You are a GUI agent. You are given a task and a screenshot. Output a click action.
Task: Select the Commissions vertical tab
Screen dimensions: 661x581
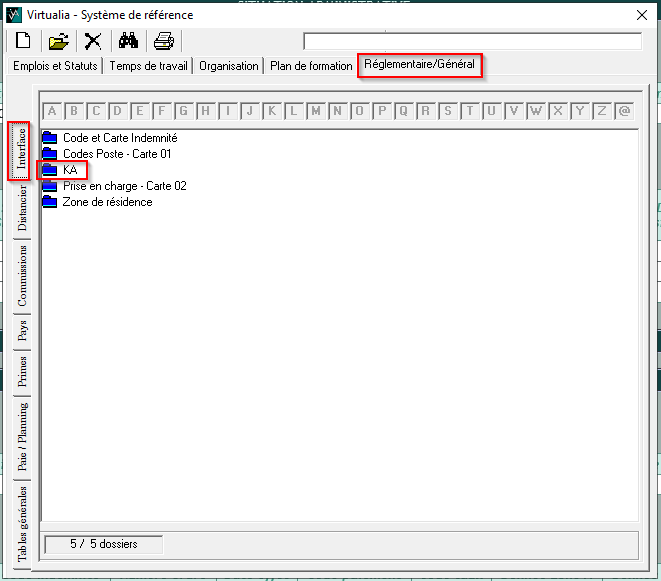click(22, 276)
